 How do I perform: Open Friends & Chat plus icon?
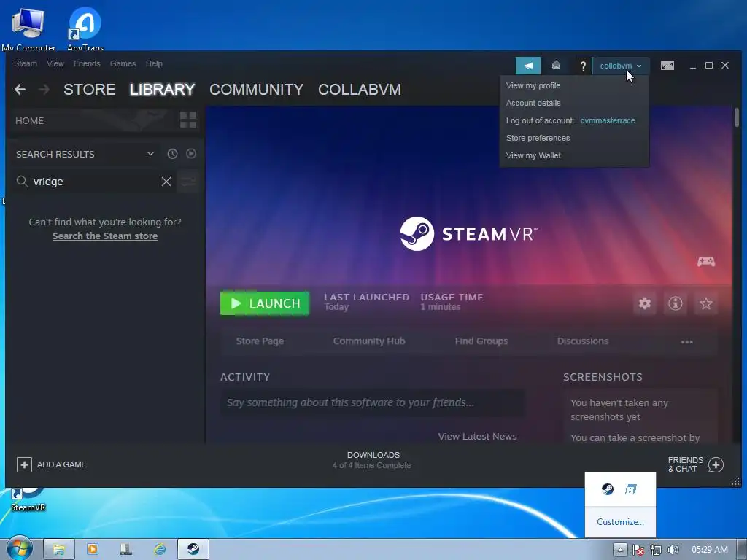[716, 464]
